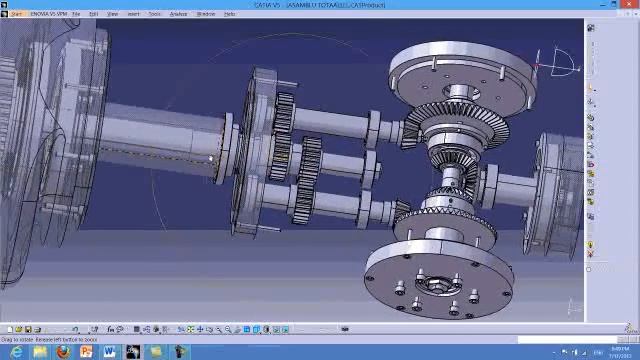Open PowerPoint from taskbar
The width and height of the screenshot is (640, 360).
pos(86,351)
